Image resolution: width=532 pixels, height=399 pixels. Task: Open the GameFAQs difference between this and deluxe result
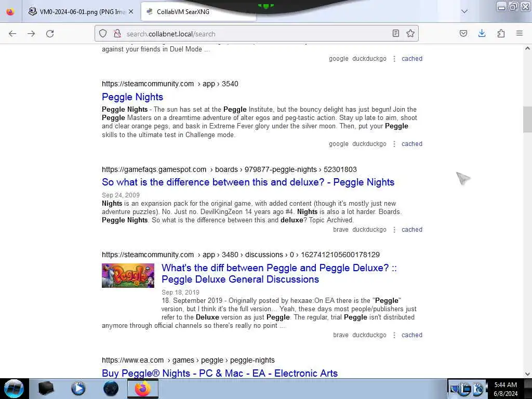[x=248, y=182]
